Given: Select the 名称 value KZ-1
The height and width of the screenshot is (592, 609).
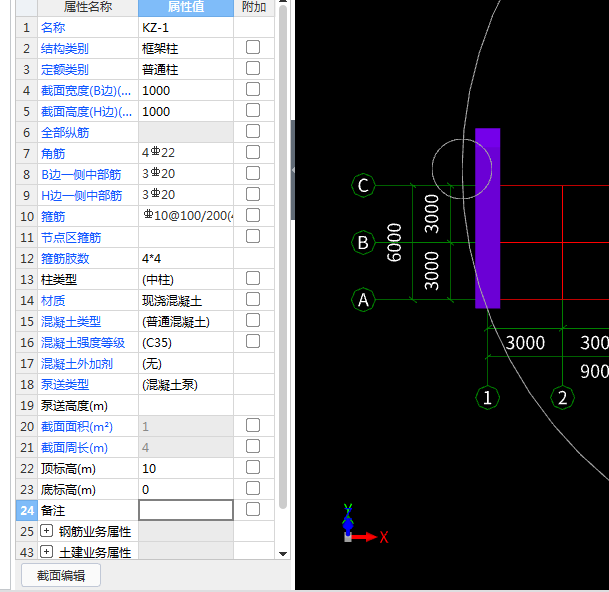Looking at the screenshot, I should (186, 28).
